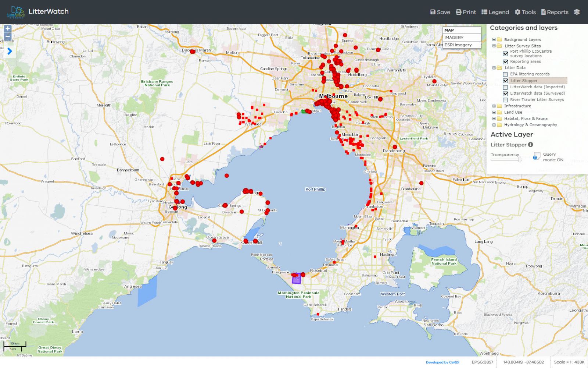The width and height of the screenshot is (588, 368).
Task: Click the LitterWatch Victoria logo
Action: [16, 12]
